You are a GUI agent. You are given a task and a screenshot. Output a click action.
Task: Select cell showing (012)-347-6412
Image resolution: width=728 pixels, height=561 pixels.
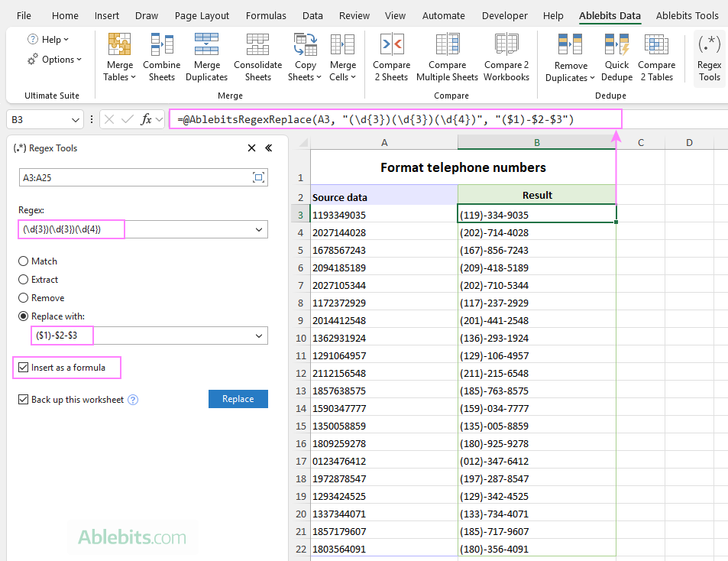pyautogui.click(x=537, y=461)
